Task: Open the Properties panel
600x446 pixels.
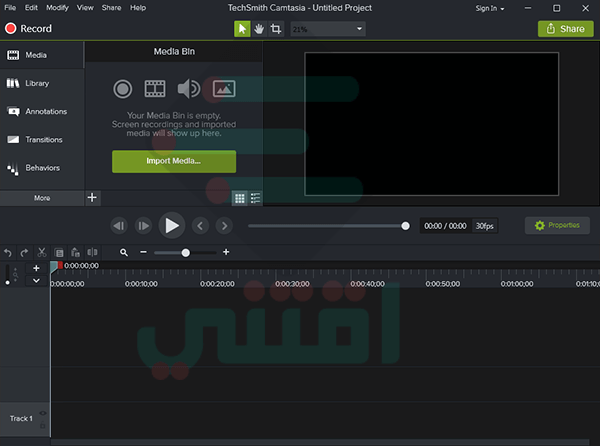Action: point(557,225)
